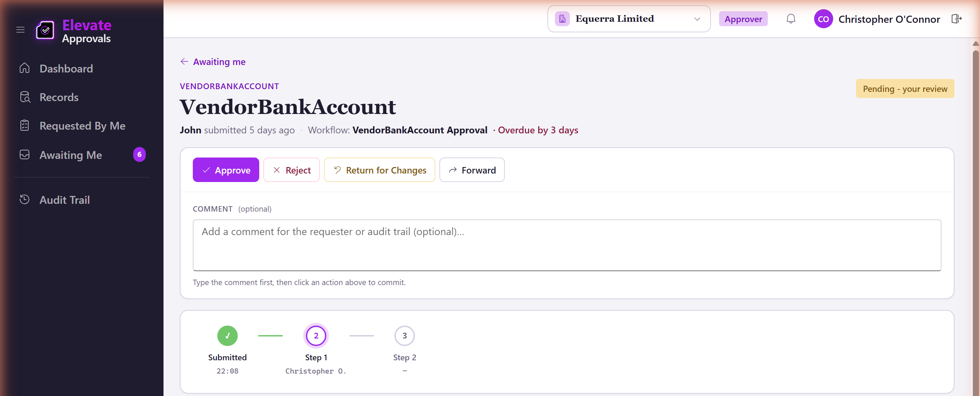This screenshot has height=396, width=980.
Task: Forward the approval request
Action: (x=472, y=170)
